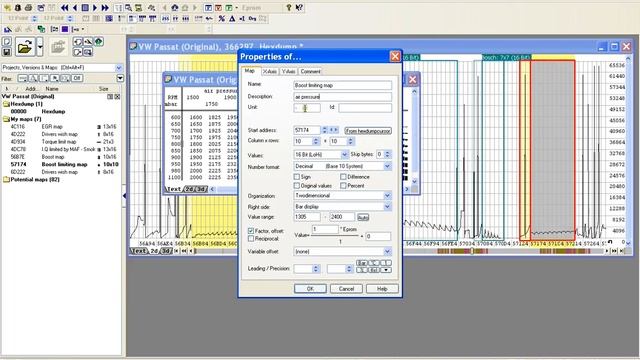Click the 'From hexdumpcursor' button

368,131
